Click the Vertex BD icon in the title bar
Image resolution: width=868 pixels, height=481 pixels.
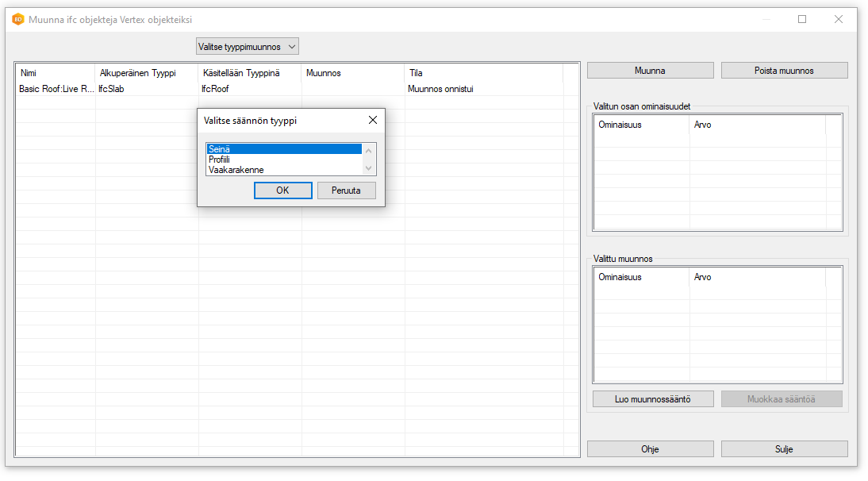coord(18,20)
